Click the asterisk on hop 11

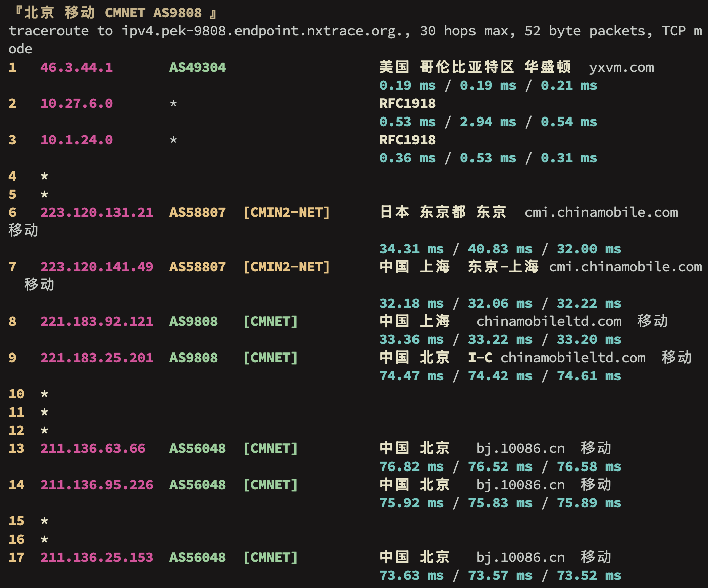click(x=44, y=412)
